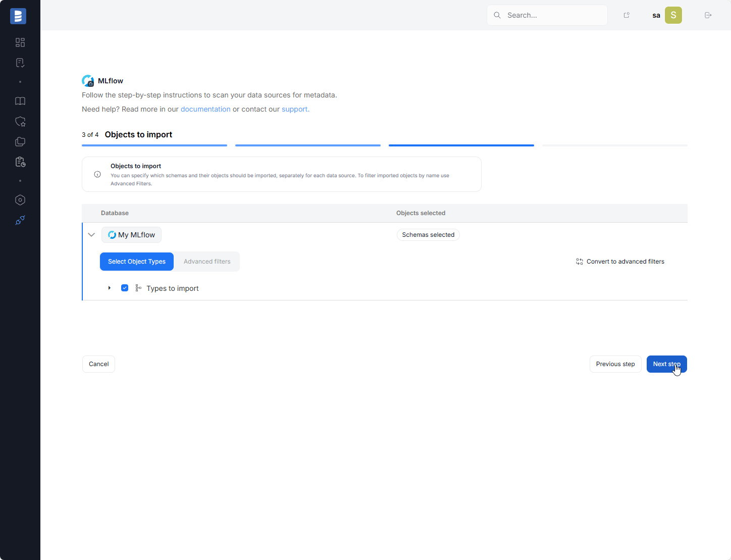This screenshot has width=731, height=560.
Task: Click the database logo in the sidebar
Action: pos(18,16)
